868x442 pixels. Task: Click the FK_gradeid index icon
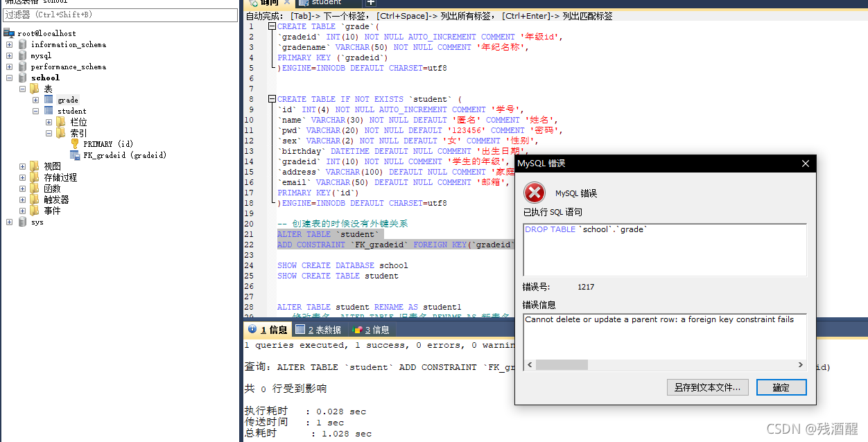[x=75, y=155]
